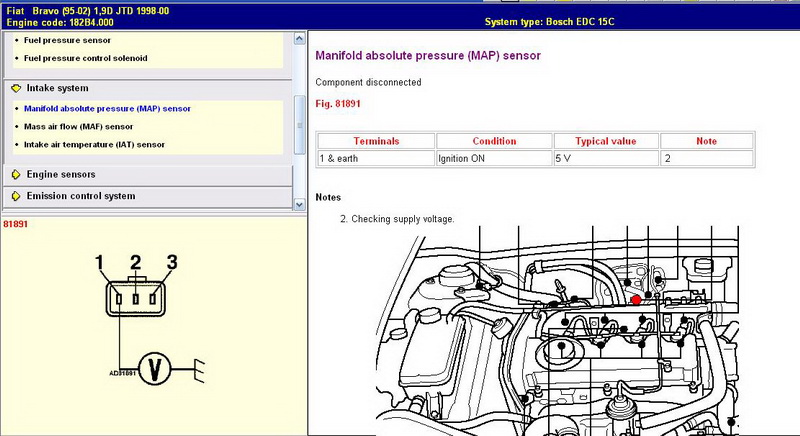Click the earth ground symbol in wiring diagram
This screenshot has width=800, height=436.
pos(201,368)
